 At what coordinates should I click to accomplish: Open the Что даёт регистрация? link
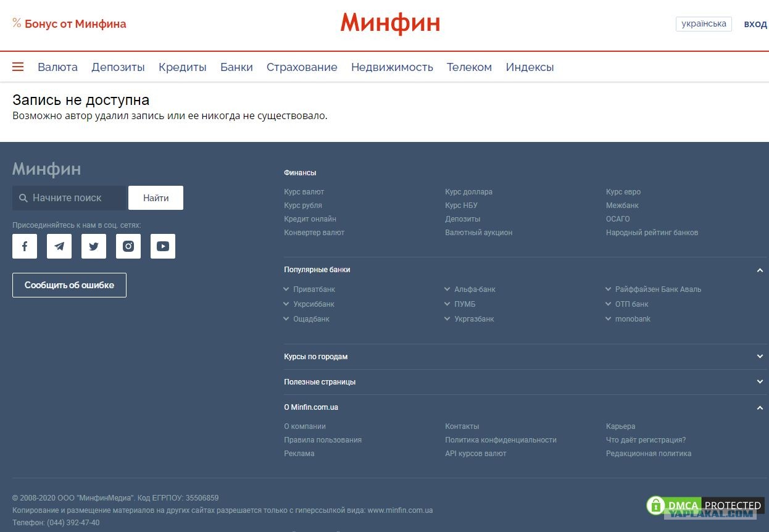click(646, 440)
